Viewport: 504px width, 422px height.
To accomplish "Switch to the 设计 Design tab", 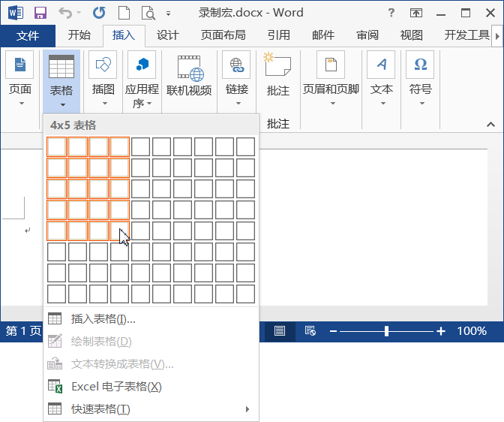I will click(x=167, y=35).
